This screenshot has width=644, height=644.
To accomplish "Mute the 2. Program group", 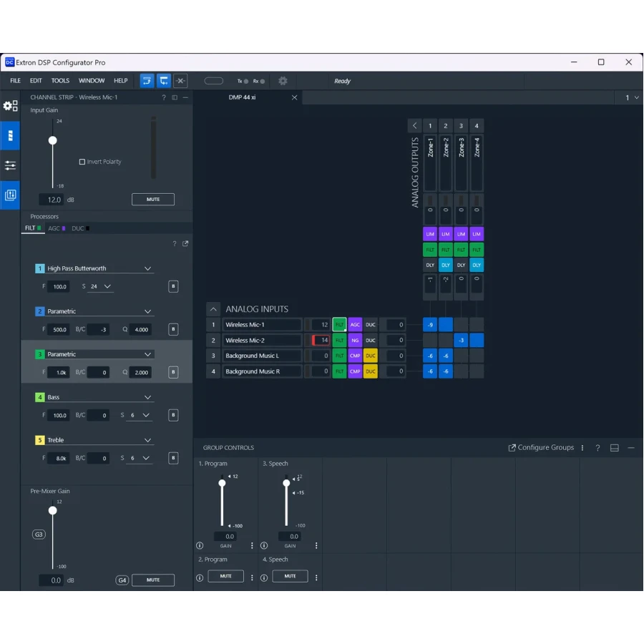I will (x=225, y=576).
